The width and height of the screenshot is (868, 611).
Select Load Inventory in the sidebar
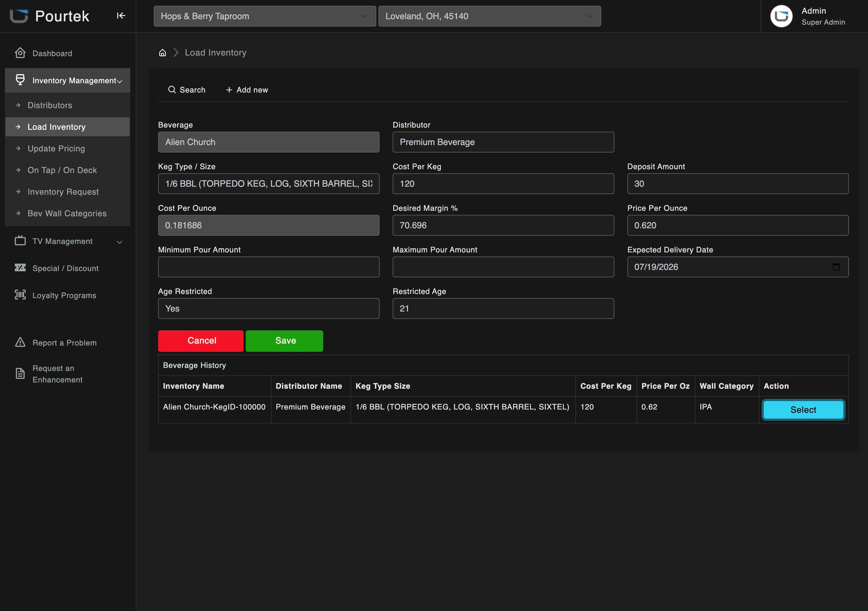68,127
